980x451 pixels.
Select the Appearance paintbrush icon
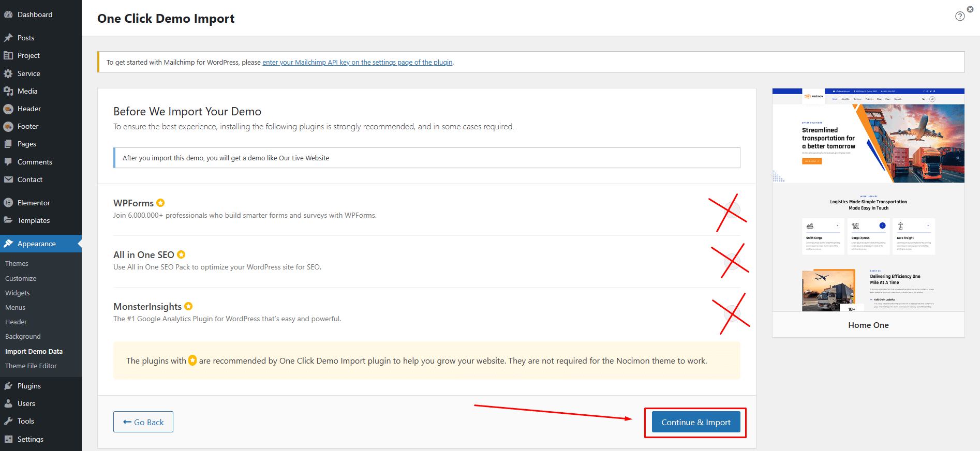coord(8,244)
